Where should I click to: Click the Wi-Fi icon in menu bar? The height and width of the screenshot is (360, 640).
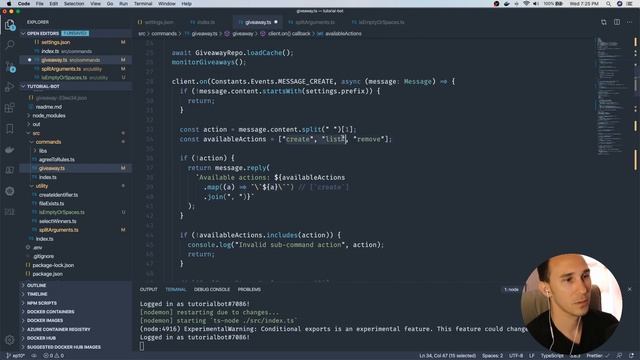526,4
